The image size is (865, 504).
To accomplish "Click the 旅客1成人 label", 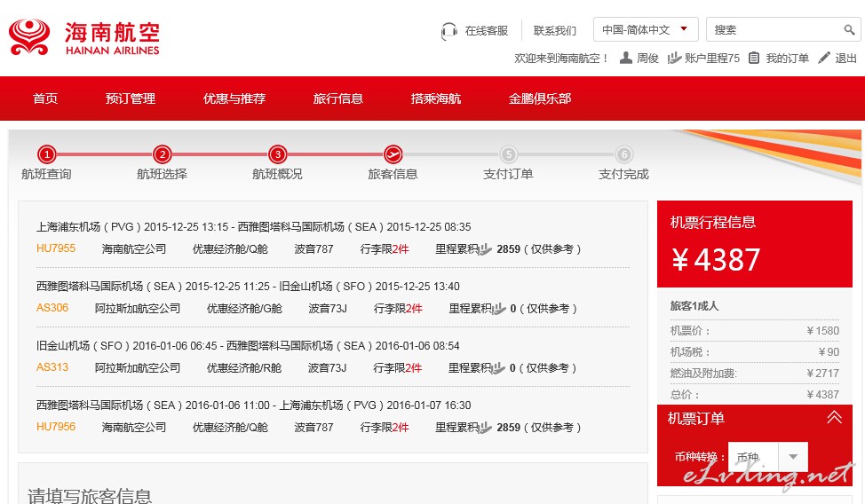I will coord(694,306).
